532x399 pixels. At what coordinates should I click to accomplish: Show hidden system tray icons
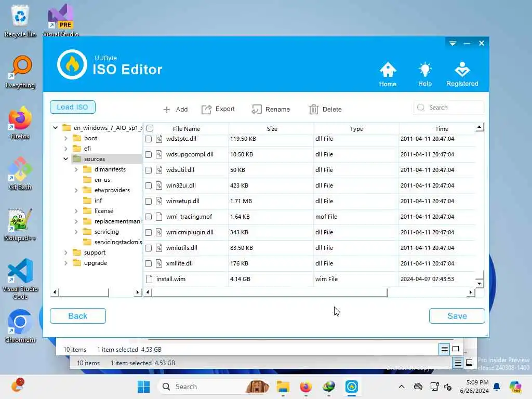[x=402, y=387]
